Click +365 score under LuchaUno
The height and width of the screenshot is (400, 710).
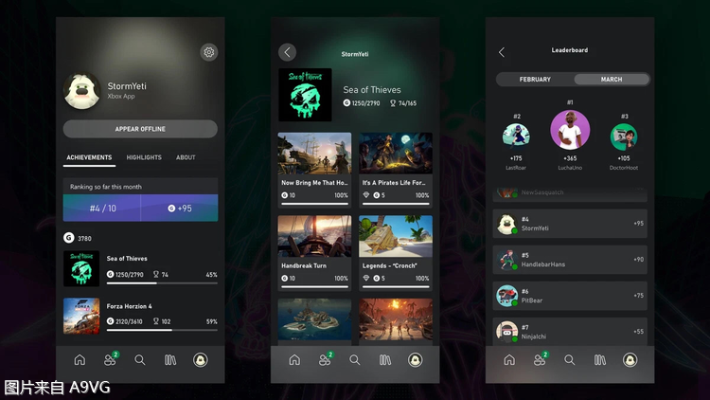[x=570, y=158]
